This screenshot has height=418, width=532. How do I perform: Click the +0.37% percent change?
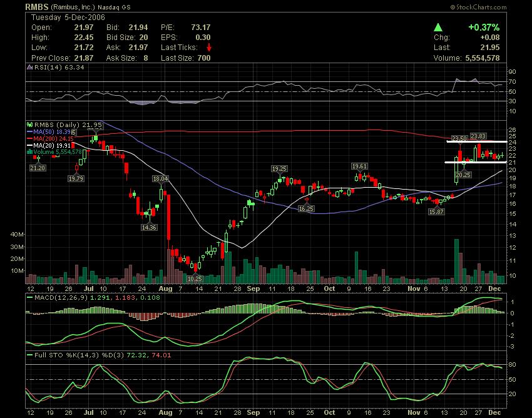[484, 28]
